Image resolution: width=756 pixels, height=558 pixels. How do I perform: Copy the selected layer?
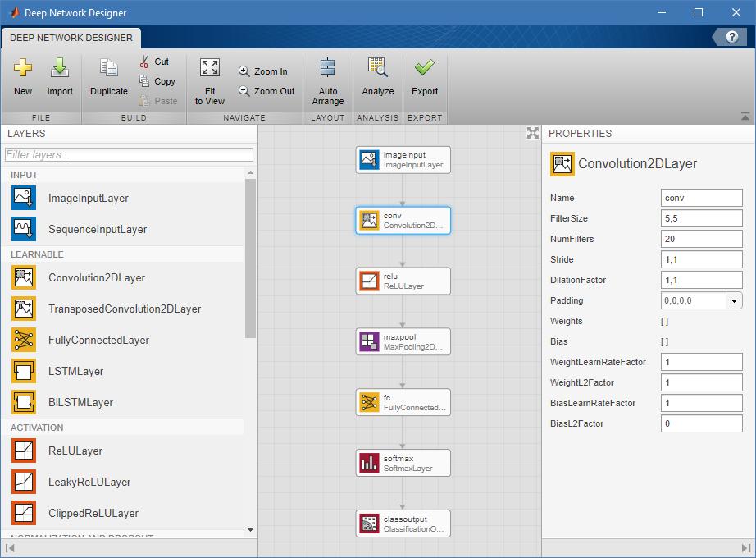click(157, 81)
